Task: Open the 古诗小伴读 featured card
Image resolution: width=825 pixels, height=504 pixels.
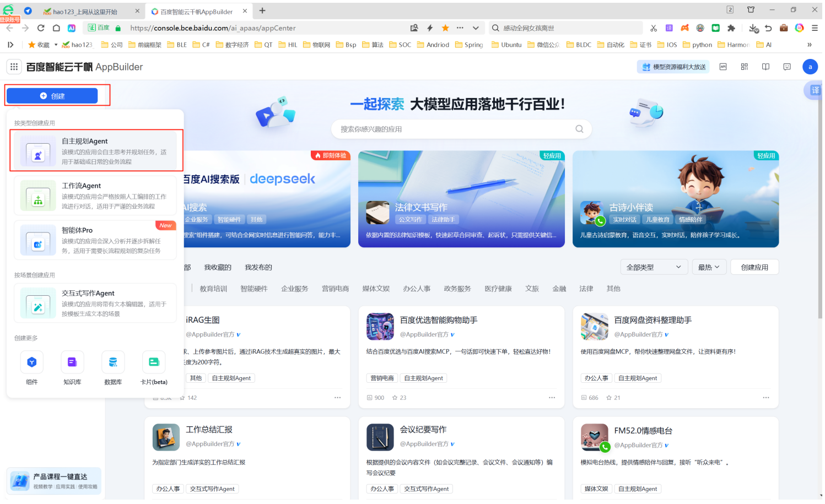Action: (676, 199)
